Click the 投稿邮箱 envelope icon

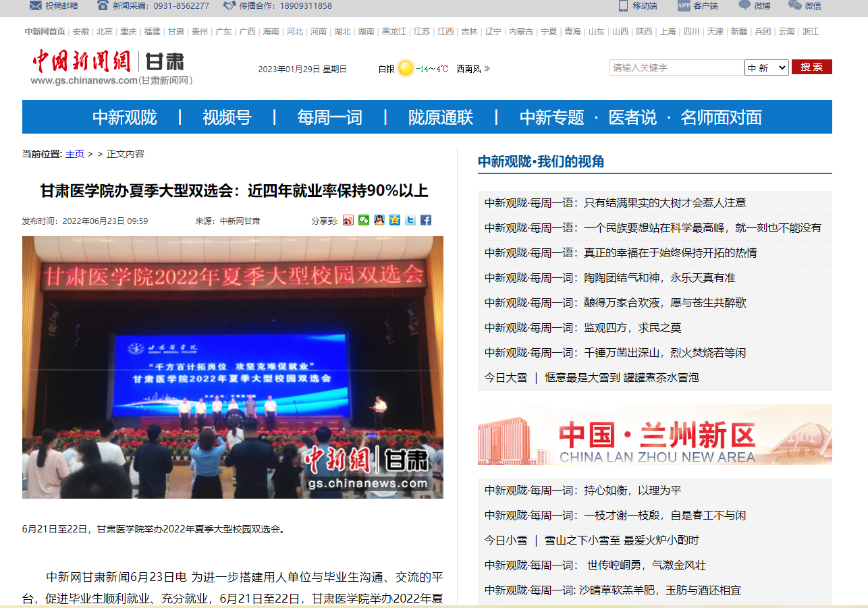click(36, 6)
